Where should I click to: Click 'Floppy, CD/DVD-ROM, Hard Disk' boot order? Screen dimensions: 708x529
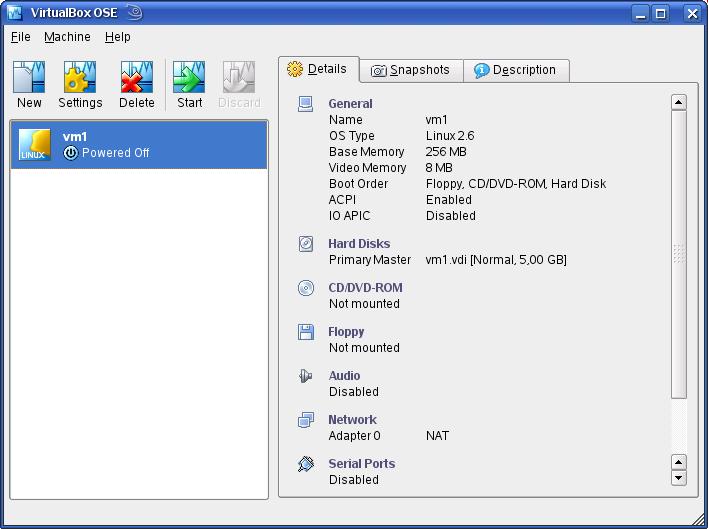pyautogui.click(x=516, y=184)
